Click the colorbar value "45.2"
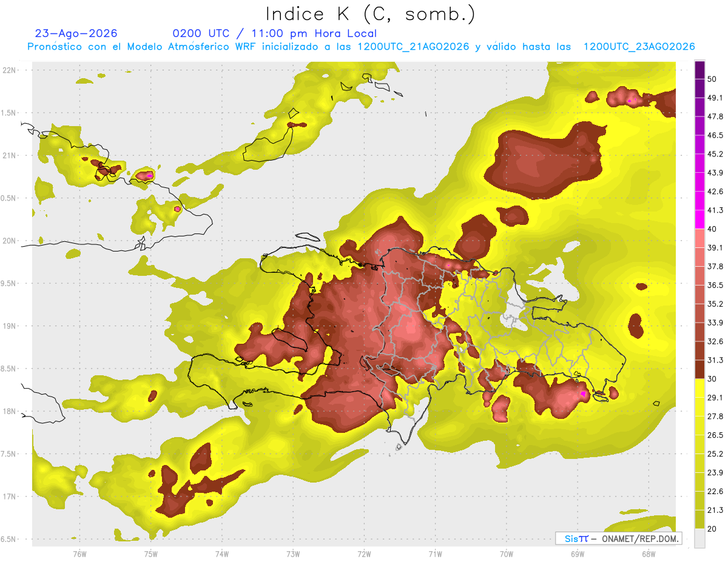The width and height of the screenshot is (728, 562). (x=716, y=155)
